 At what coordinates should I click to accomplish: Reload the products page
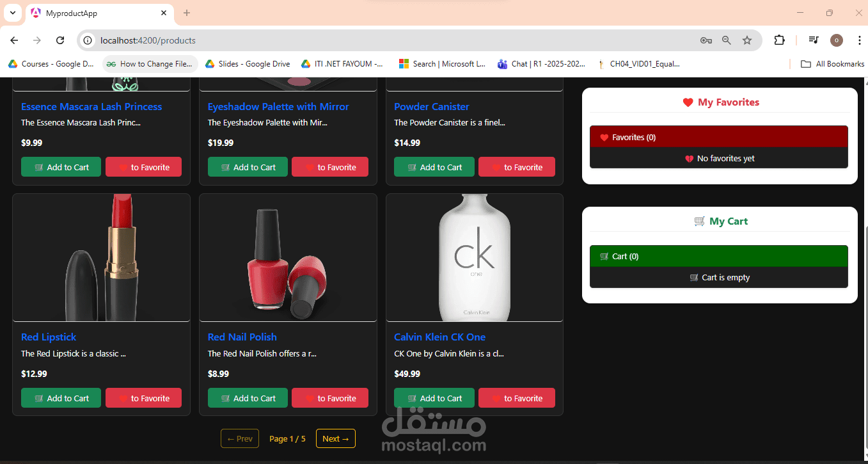[60, 40]
